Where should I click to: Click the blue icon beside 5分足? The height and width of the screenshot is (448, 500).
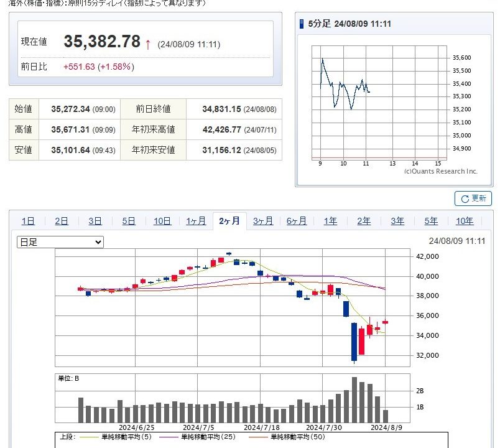click(302, 24)
